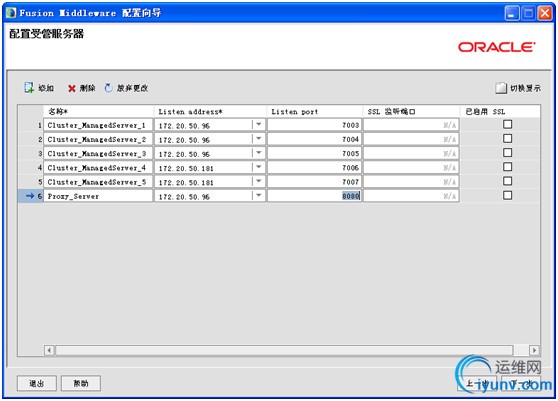Enable SSL for Cluster_ManagedServer_3

pos(507,153)
